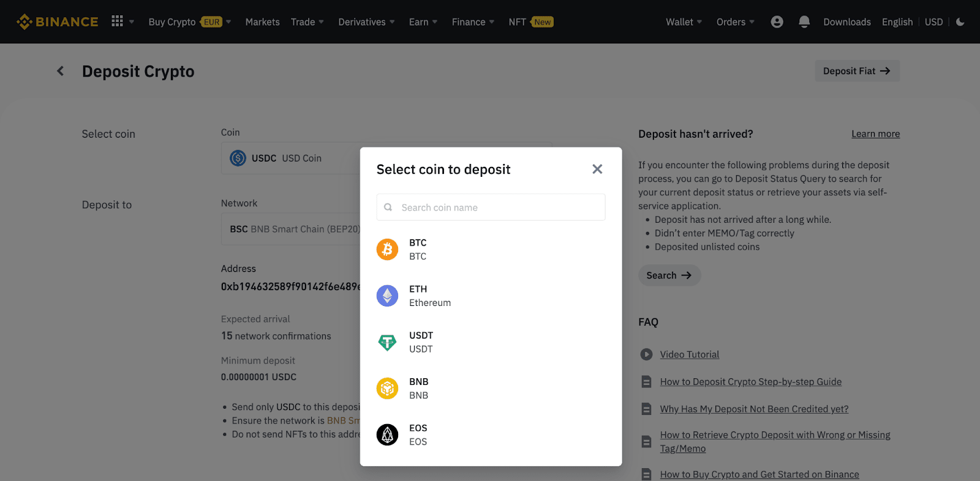
Task: Open How to Retrieve Crypto Deposit link
Action: [x=775, y=442]
